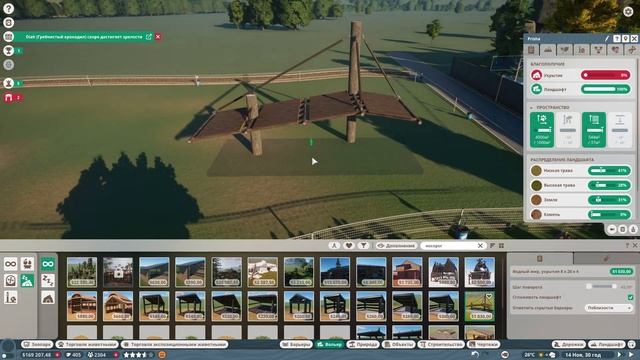Image resolution: width=640 pixels, height=360 pixels.
Task: Switch browser to grid view
Action: point(501,246)
